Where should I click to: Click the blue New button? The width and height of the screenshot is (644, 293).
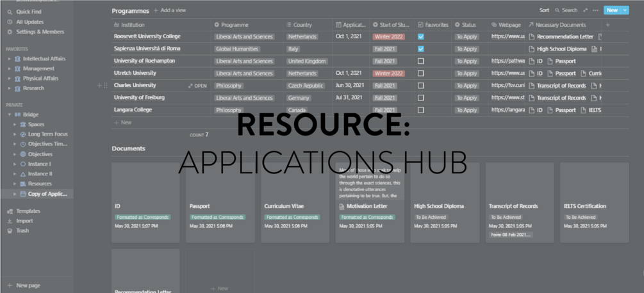pyautogui.click(x=612, y=10)
